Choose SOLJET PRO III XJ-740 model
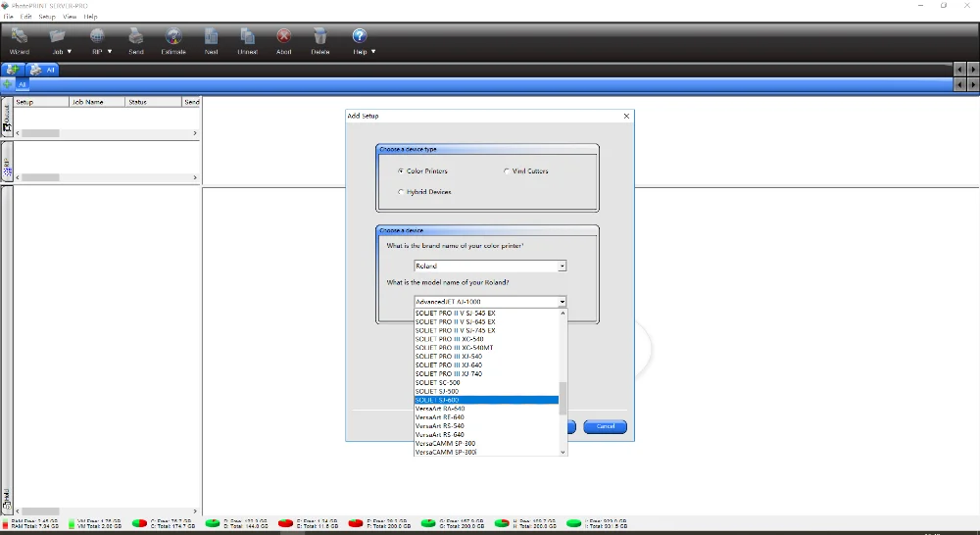 click(486, 373)
